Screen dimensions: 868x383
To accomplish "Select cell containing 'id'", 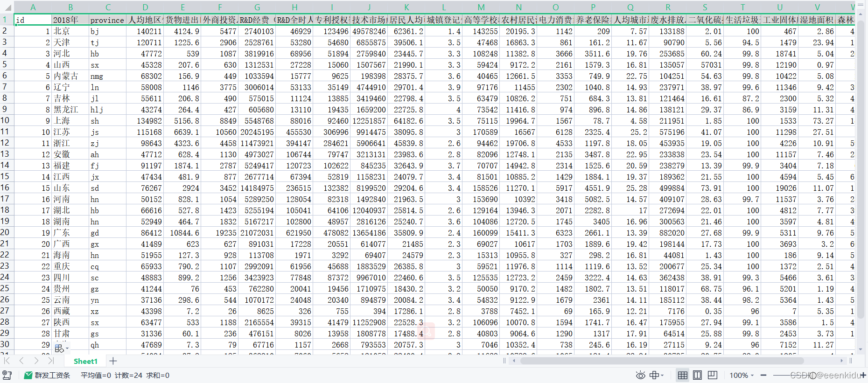I will click(33, 20).
